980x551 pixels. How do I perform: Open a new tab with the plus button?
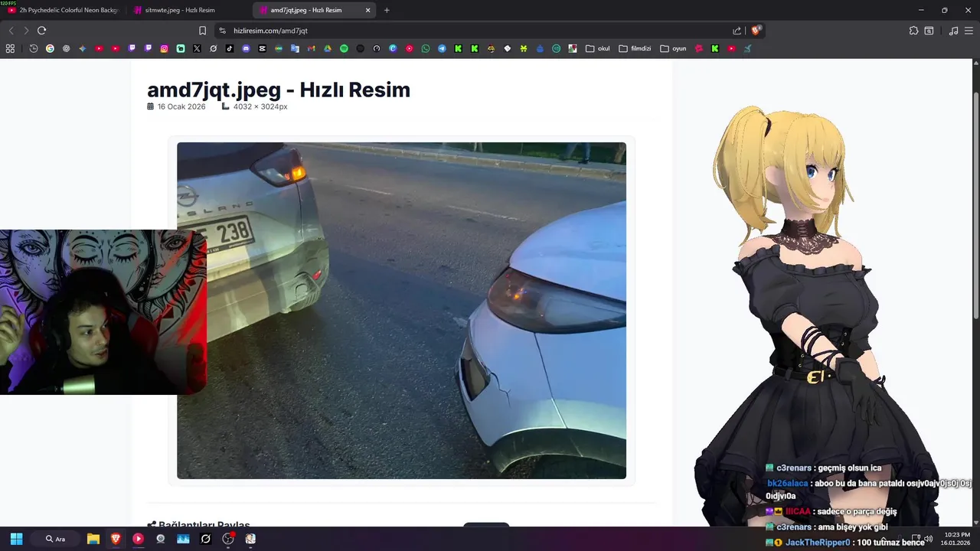387,10
